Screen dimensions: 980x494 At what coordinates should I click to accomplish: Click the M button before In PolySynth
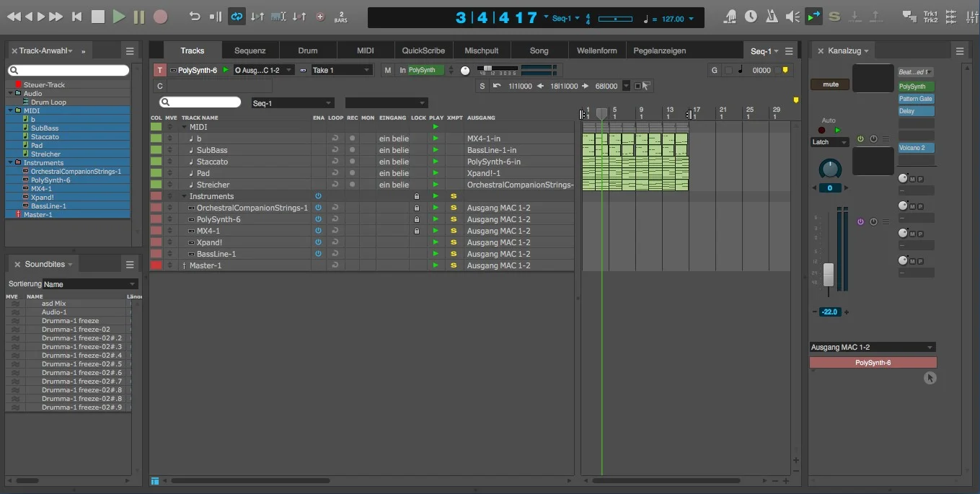[388, 70]
